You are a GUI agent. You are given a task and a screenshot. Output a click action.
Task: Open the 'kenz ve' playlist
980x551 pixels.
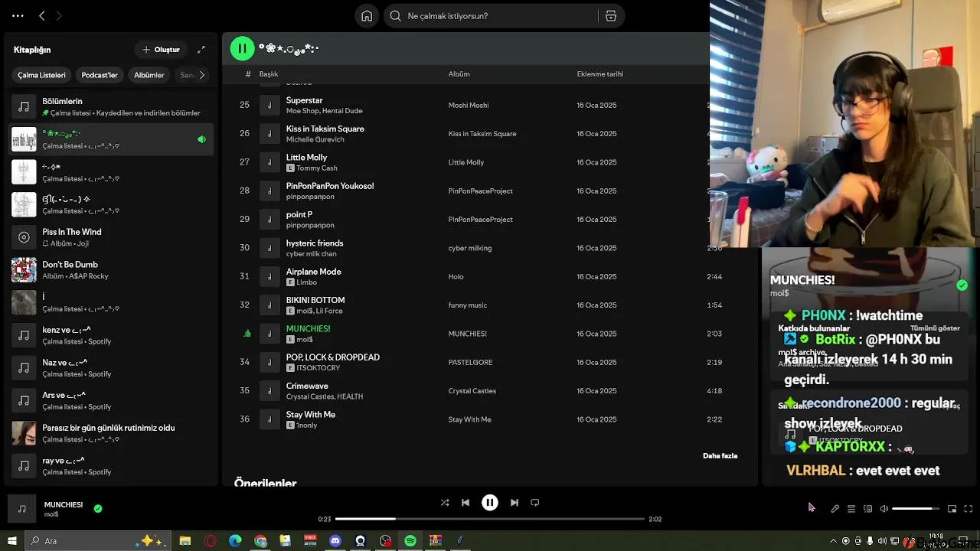pos(111,335)
